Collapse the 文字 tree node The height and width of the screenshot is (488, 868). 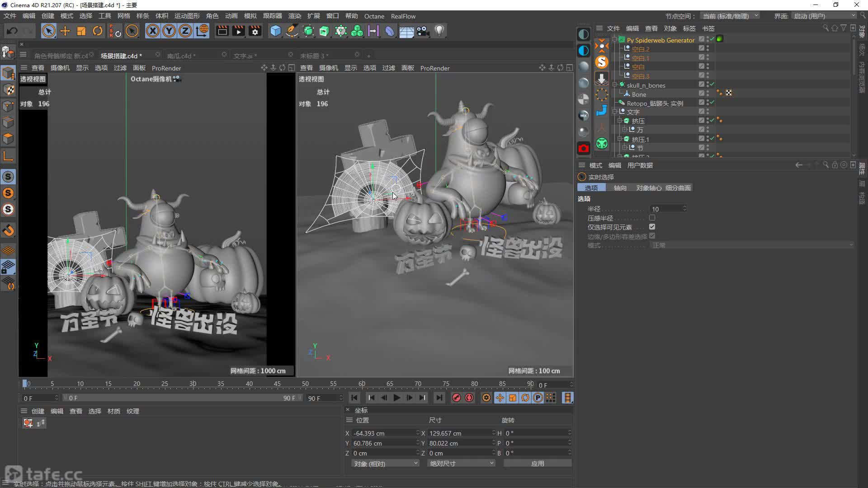coord(614,111)
